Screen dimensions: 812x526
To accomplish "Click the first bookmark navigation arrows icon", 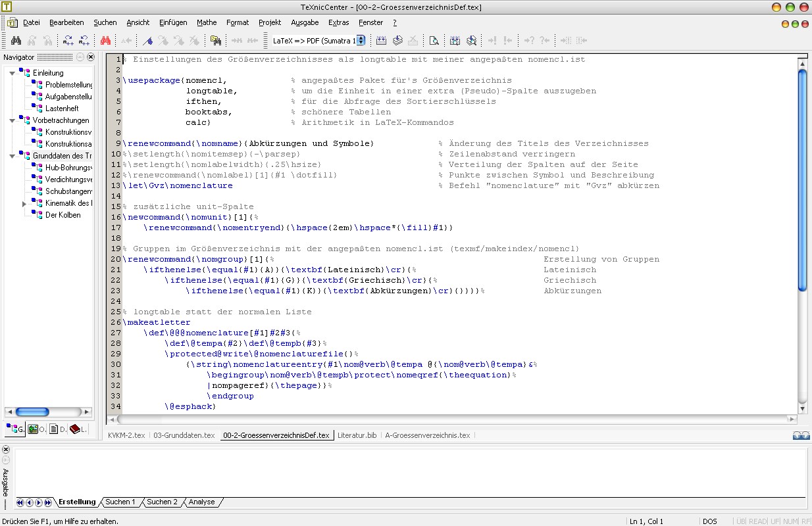I will tap(68, 41).
